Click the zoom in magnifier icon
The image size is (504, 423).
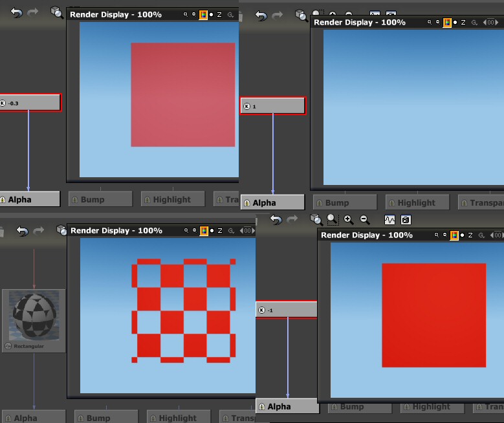coord(348,220)
